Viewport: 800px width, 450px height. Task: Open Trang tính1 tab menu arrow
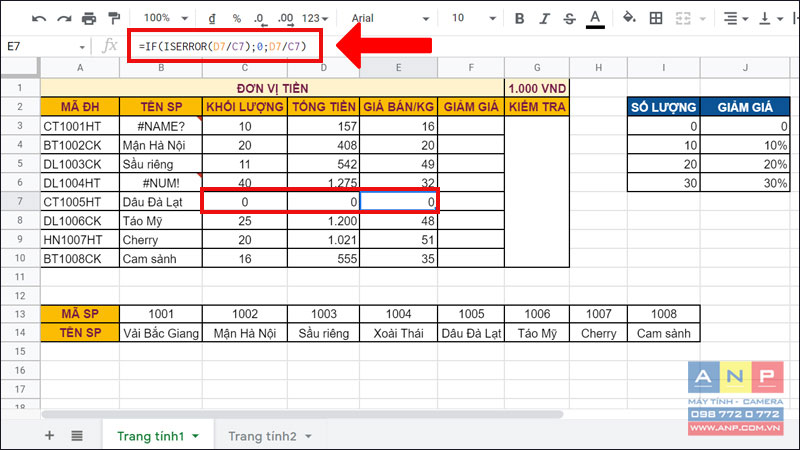tap(196, 436)
